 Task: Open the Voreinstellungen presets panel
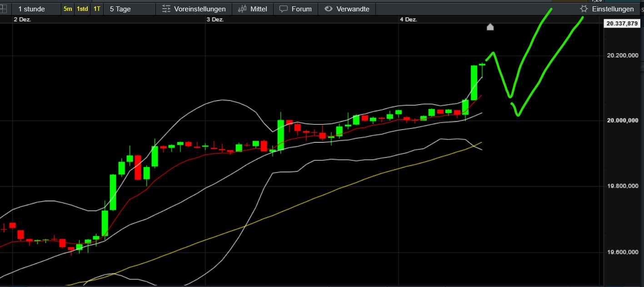click(195, 9)
